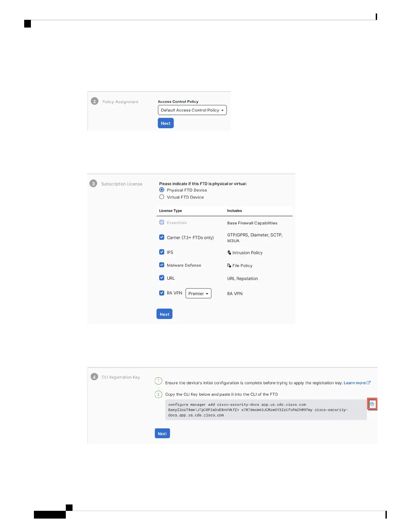Screen dimensions: 411x532
Task: Click the green substep 1 circle
Action: [x=158, y=381]
